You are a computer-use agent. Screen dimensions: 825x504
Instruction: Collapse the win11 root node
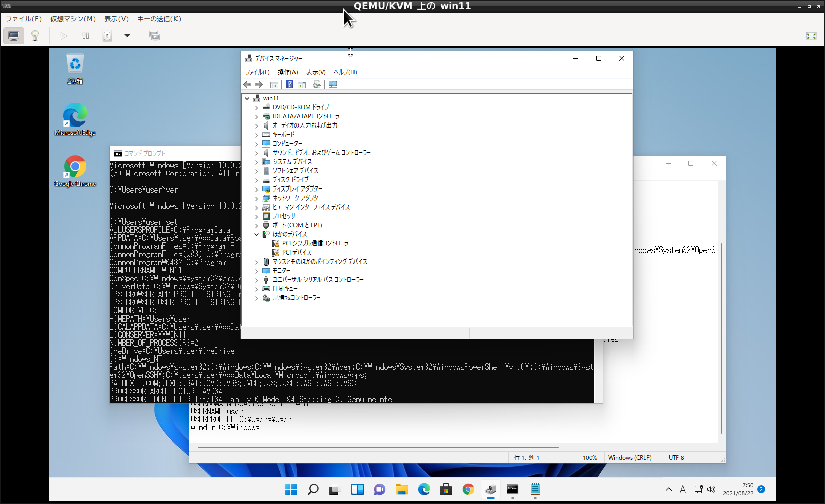(x=247, y=98)
